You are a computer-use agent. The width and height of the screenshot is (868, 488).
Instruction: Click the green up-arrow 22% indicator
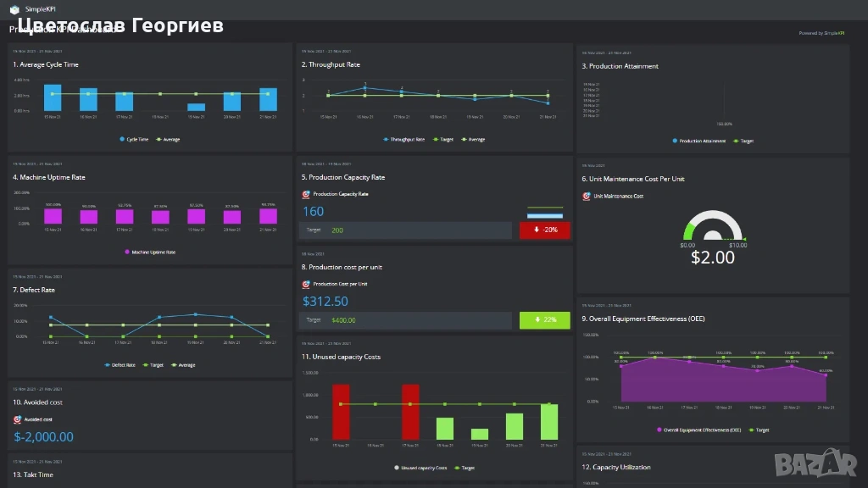tap(544, 320)
